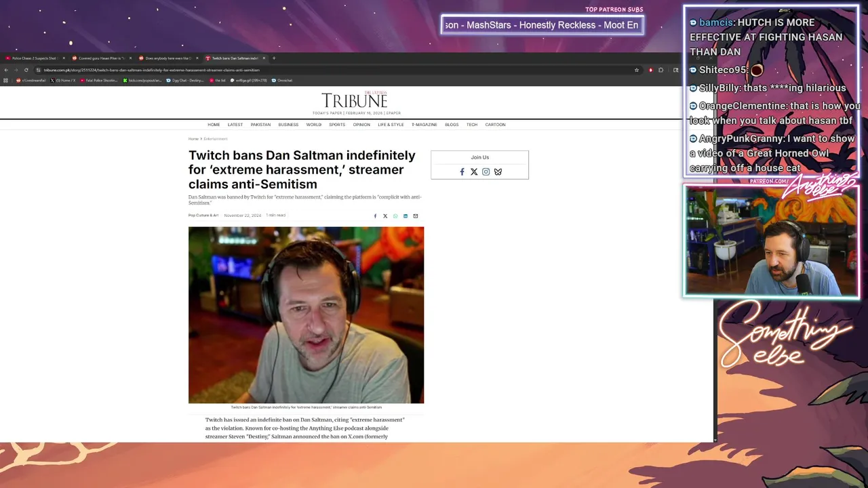868x488 pixels.
Task: Open HOME in the site navigation
Action: [x=214, y=125]
